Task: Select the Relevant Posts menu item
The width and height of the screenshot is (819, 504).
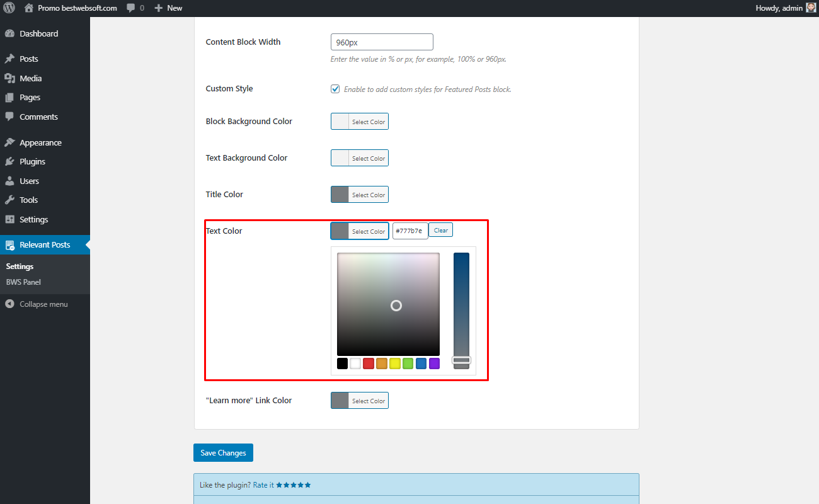Action: [x=45, y=244]
